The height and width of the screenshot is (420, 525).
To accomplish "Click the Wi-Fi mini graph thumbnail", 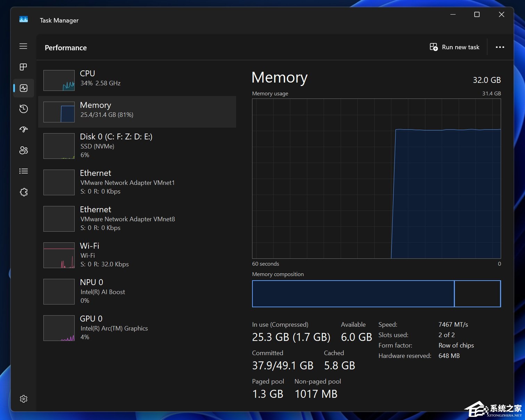I will (59, 255).
